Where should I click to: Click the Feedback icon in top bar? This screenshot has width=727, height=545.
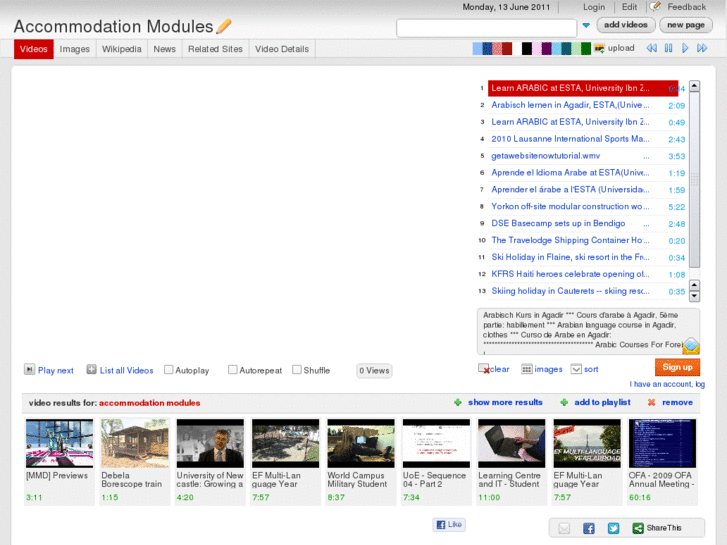point(655,6)
